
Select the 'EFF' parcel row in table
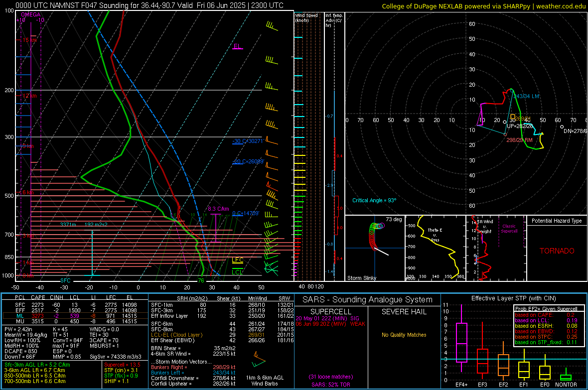click(75, 310)
